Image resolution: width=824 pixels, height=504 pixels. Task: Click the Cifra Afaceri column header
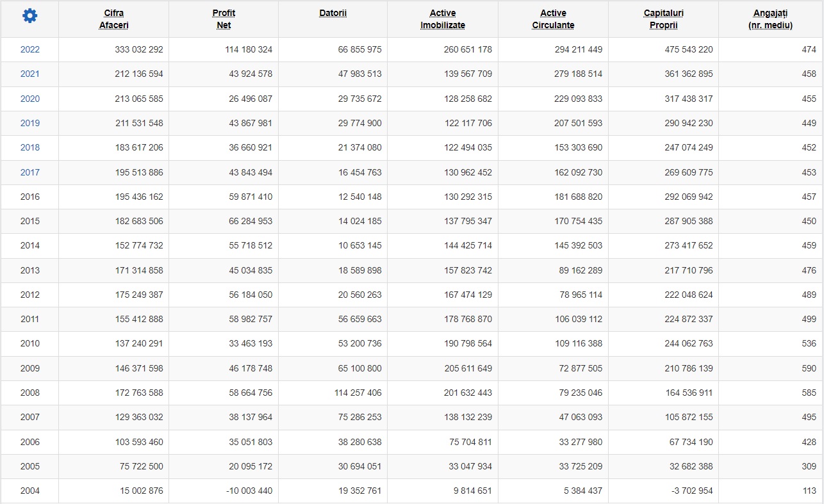tap(114, 19)
